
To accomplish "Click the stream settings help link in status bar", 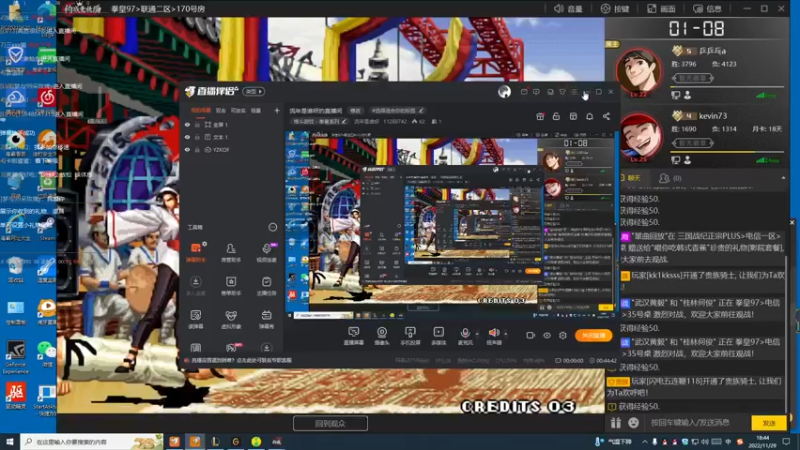I will coord(242,360).
